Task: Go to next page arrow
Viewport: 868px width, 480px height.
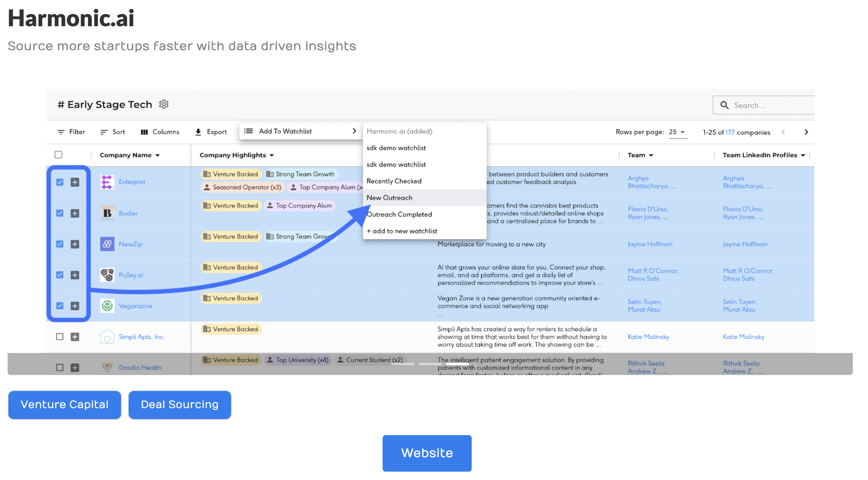Action: [806, 132]
